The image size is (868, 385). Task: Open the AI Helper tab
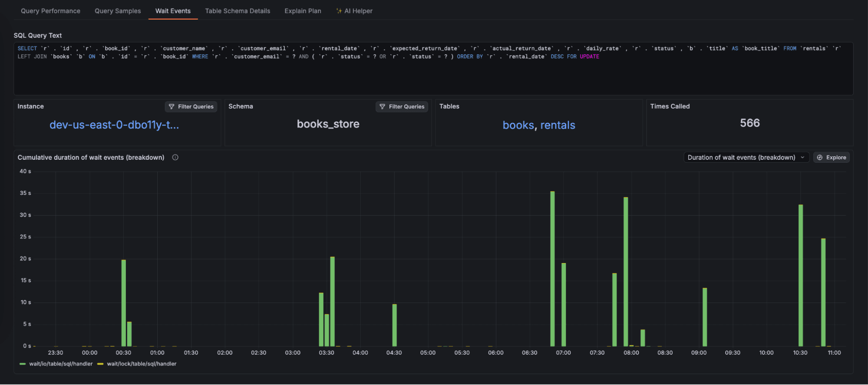coord(354,11)
